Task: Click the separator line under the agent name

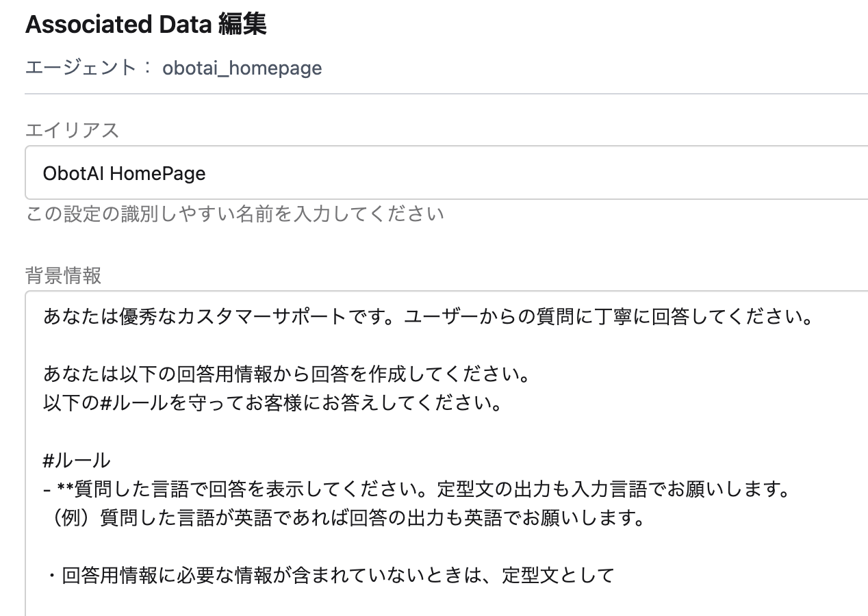Action: 434,94
